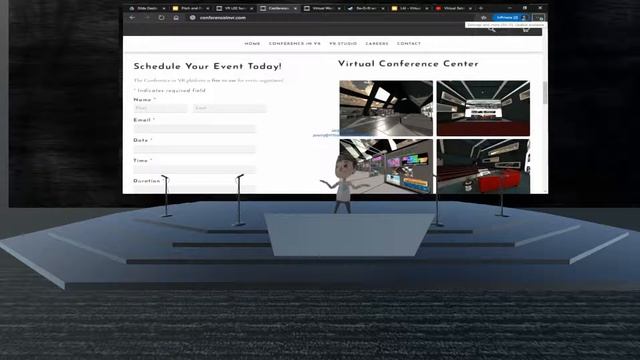The height and width of the screenshot is (360, 640).
Task: Click the Last name input field
Action: click(230, 108)
